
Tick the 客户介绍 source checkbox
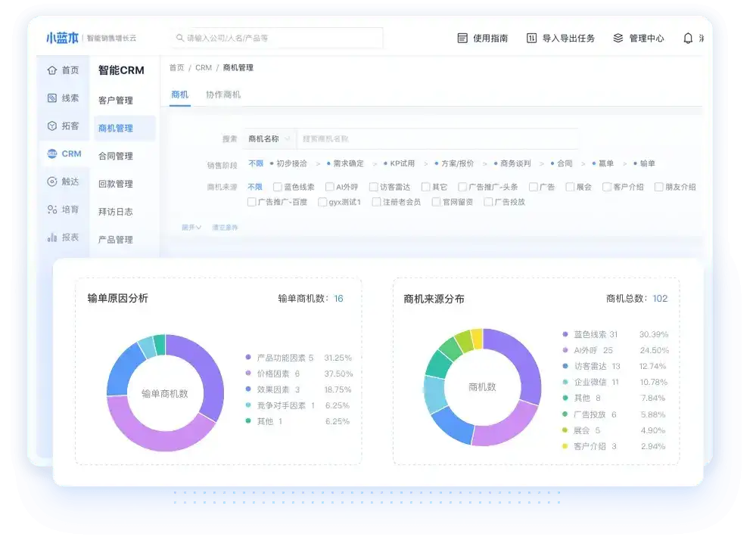607,187
